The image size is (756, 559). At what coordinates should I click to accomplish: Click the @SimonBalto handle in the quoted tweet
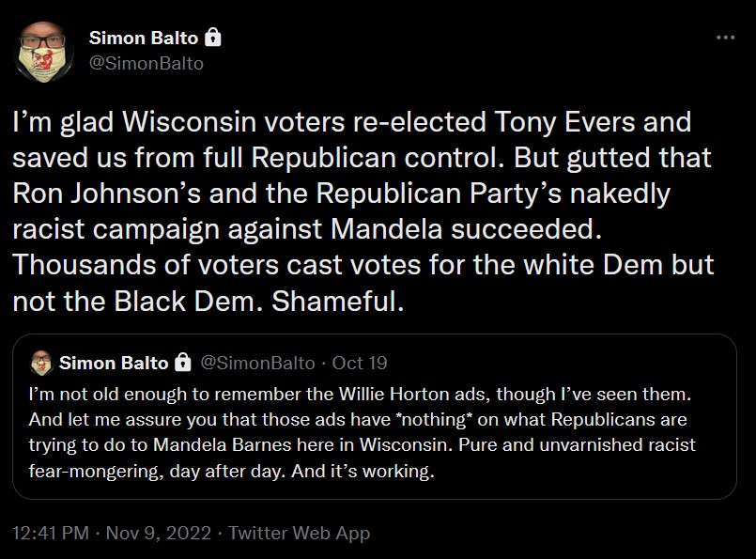tap(257, 363)
